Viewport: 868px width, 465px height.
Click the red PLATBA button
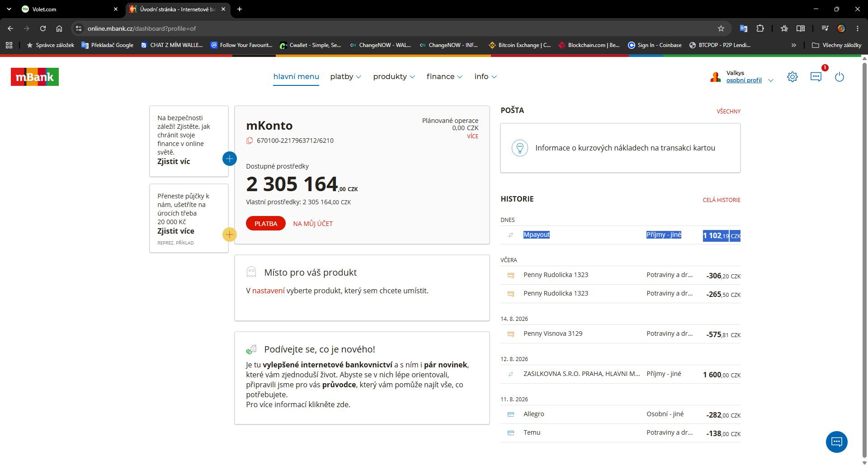click(266, 224)
